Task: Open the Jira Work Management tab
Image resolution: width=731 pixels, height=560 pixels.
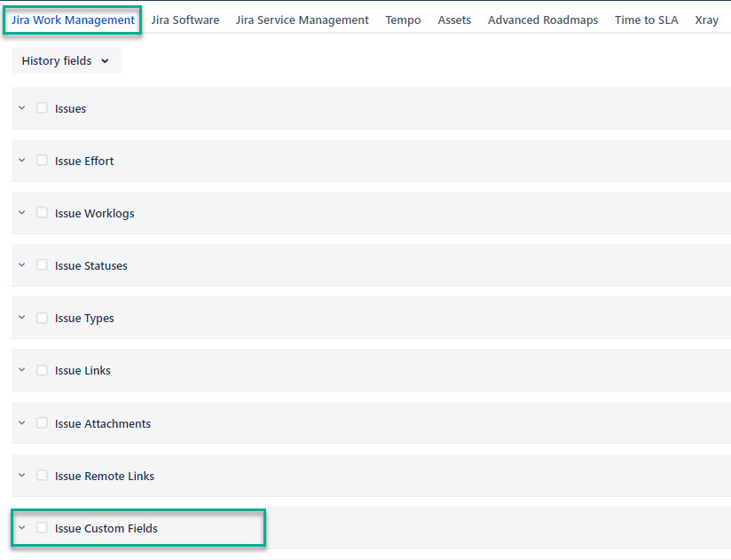Action: 73,20
